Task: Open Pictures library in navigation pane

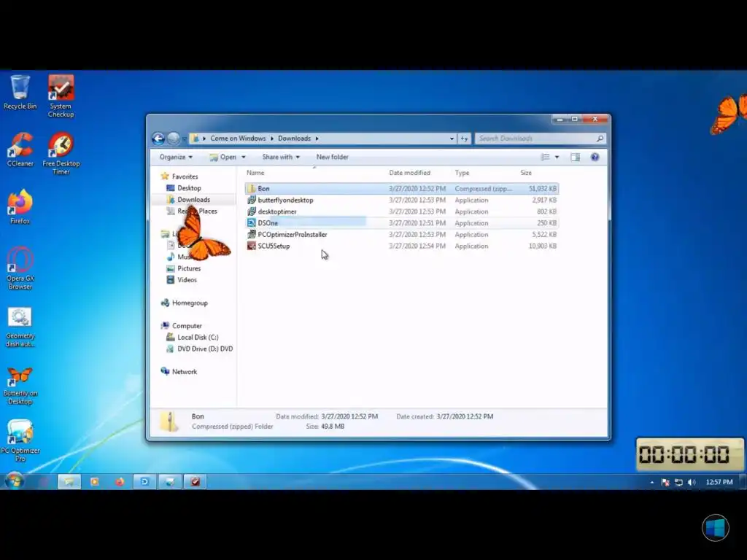Action: click(184, 268)
